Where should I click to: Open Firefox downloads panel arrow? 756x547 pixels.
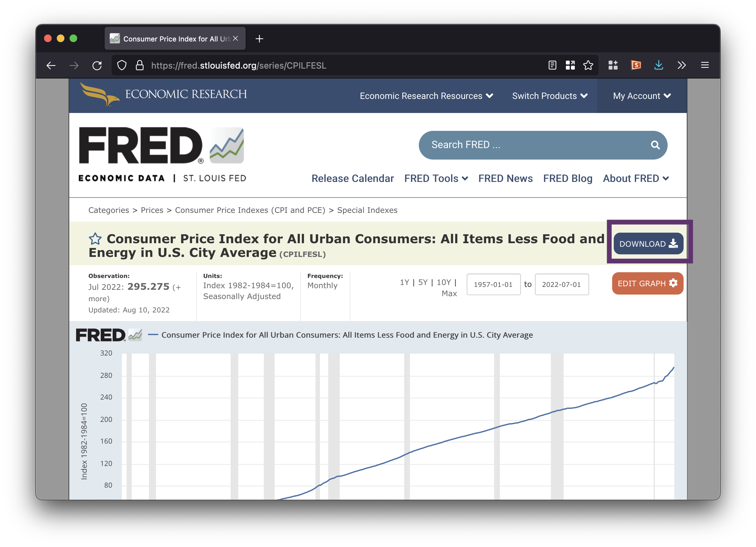[x=658, y=65]
